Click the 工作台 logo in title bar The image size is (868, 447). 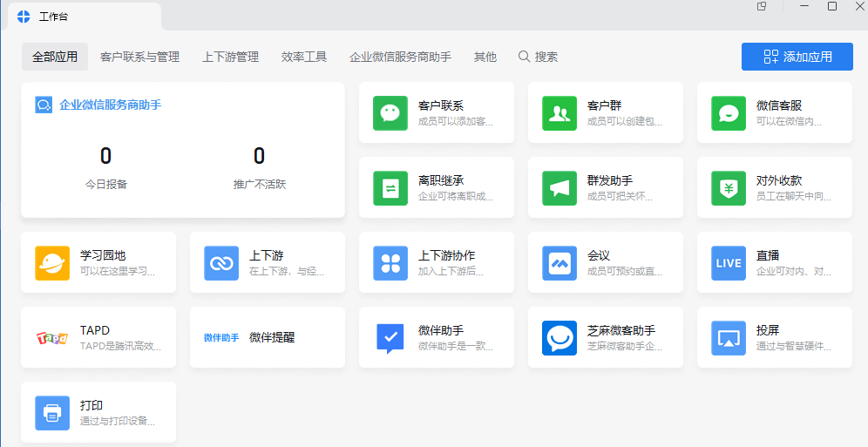pyautogui.click(x=24, y=17)
